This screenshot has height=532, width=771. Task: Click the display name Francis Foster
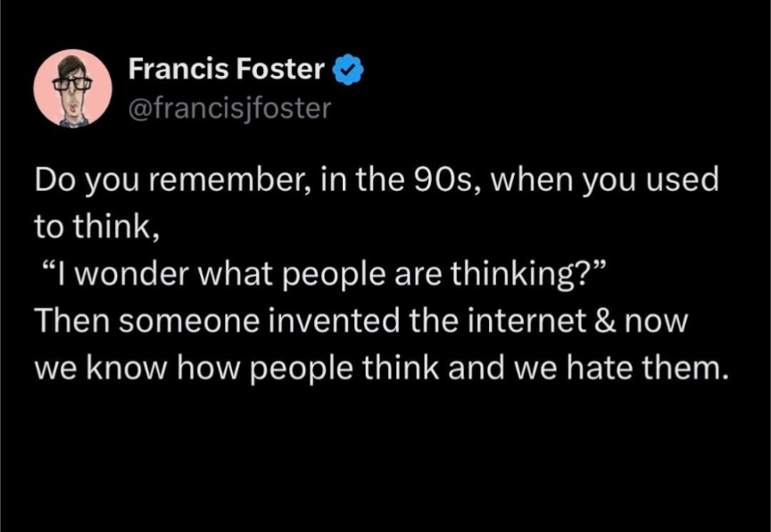227,68
